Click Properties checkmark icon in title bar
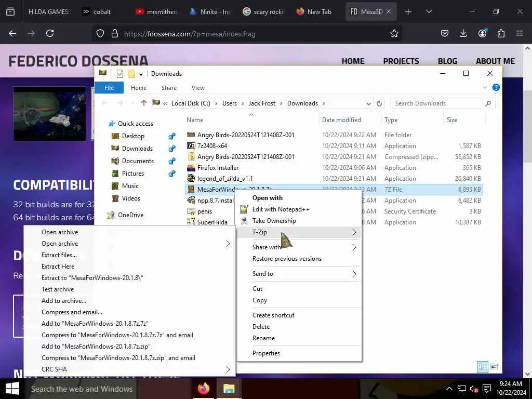This screenshot has width=532, height=399. click(120, 74)
